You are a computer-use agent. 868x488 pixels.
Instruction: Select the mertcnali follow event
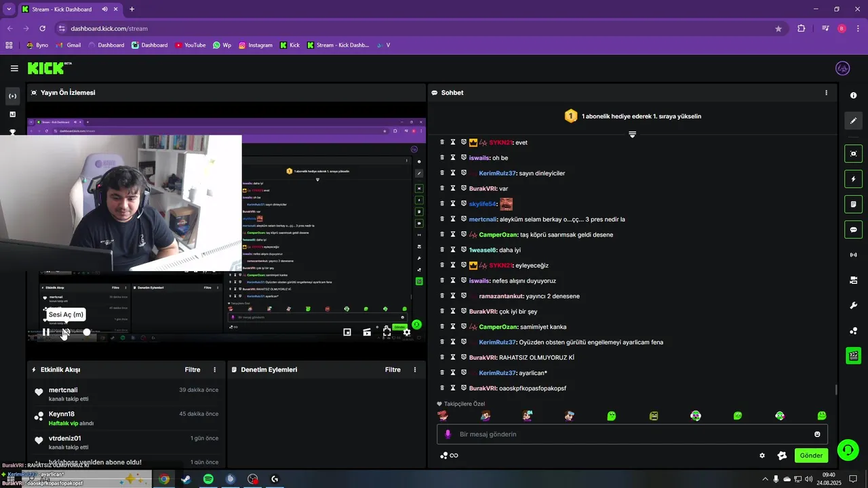(126, 394)
